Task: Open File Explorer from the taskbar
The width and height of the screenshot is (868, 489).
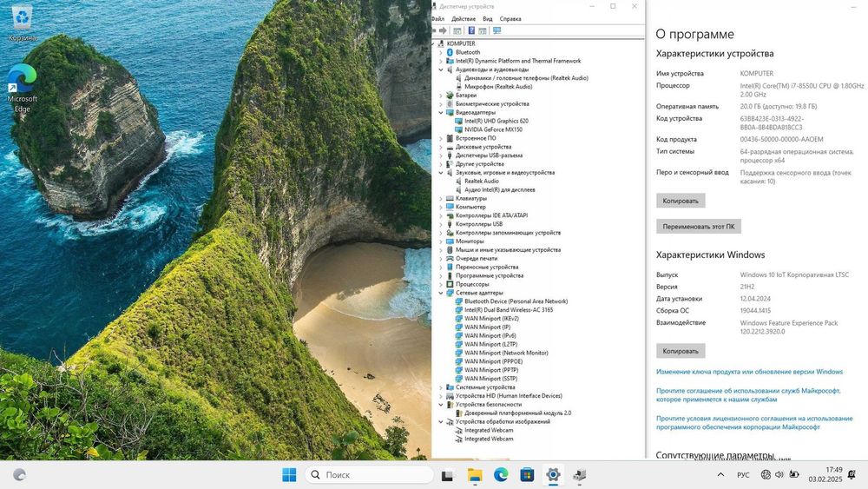Action: click(475, 474)
